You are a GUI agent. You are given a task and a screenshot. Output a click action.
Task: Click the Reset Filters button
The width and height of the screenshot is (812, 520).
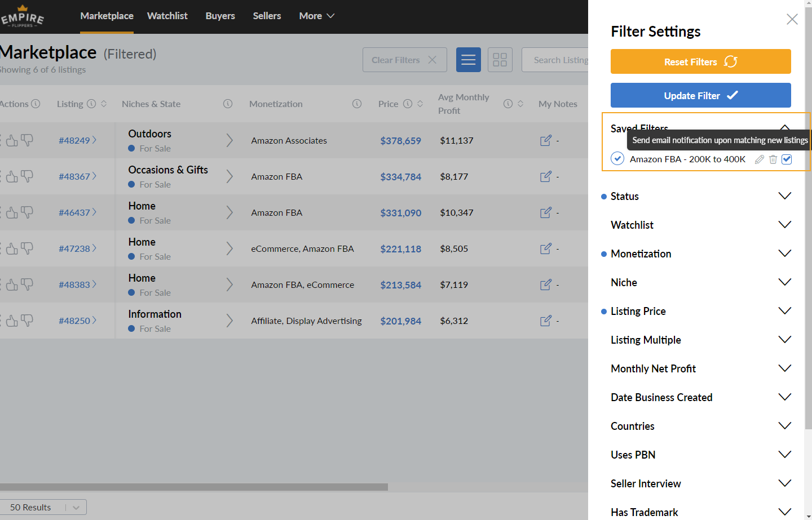[x=700, y=61]
